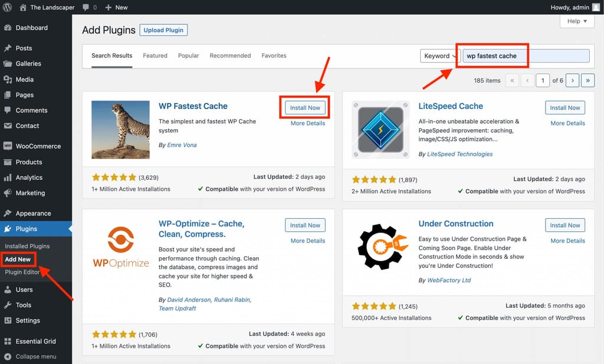
Task: Click the Galleries folder icon
Action: point(8,64)
